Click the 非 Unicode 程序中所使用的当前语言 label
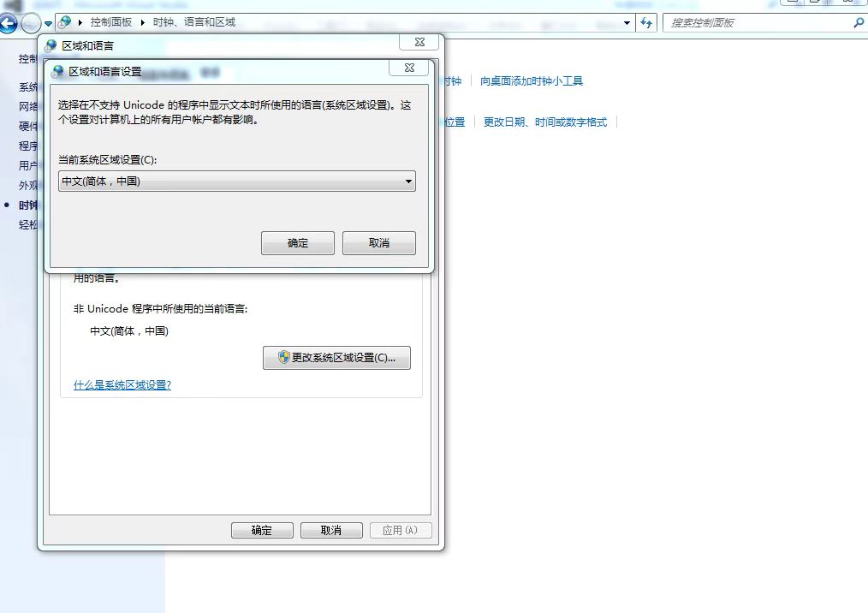 pyautogui.click(x=161, y=309)
